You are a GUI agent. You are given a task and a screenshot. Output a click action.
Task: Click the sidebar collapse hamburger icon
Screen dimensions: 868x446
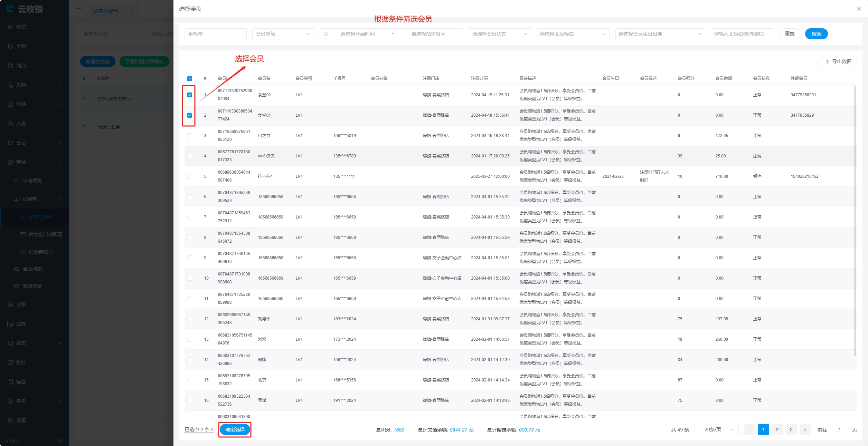(x=79, y=9)
